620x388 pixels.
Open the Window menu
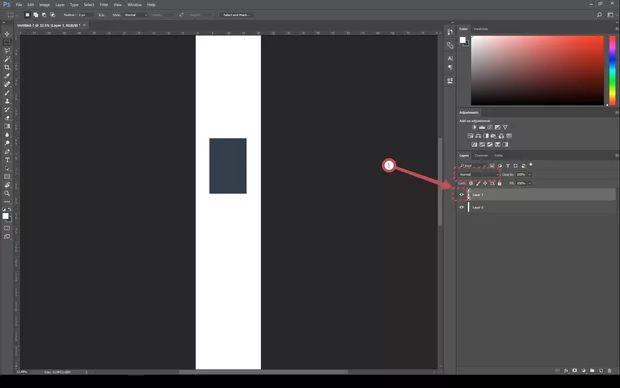(134, 5)
